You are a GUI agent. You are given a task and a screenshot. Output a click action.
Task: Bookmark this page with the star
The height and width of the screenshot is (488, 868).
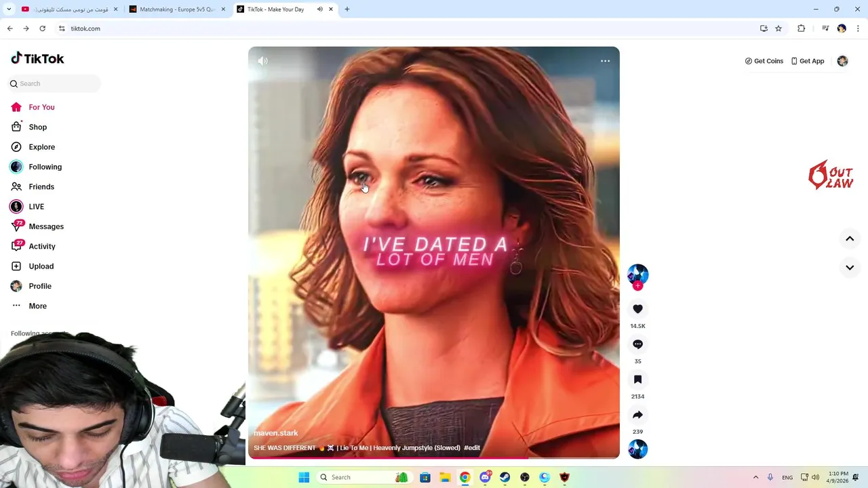point(778,28)
